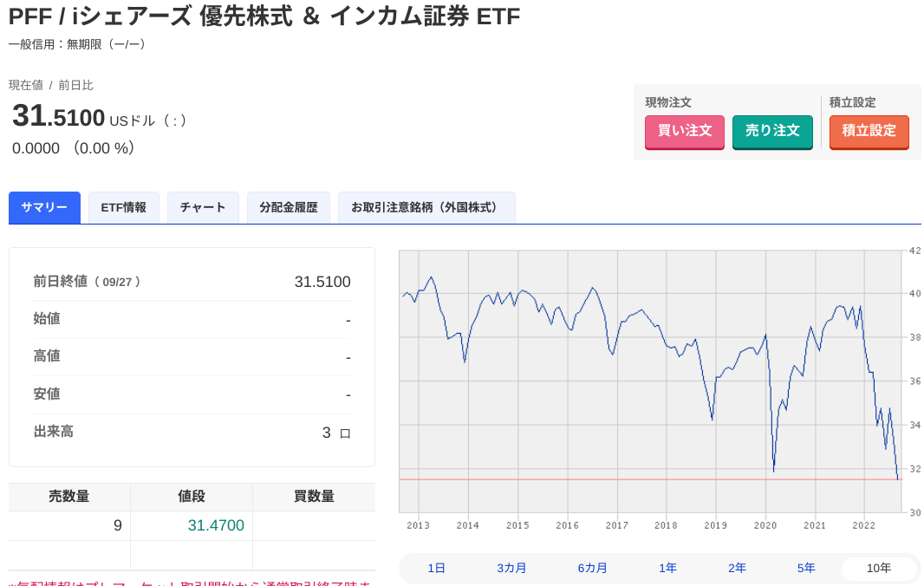
Task: Click the 値段 column header
Action: pyautogui.click(x=192, y=497)
